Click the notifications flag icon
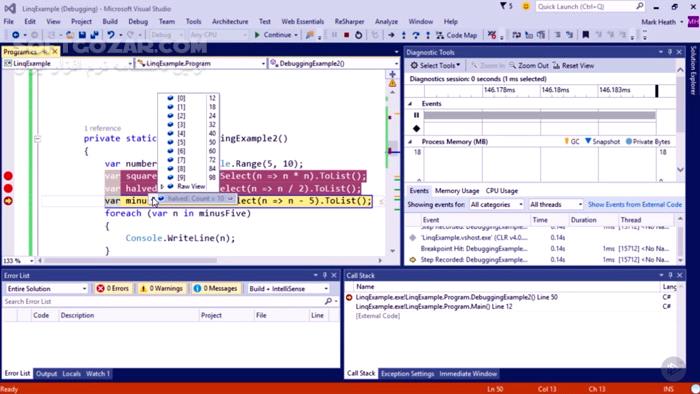 503,6
